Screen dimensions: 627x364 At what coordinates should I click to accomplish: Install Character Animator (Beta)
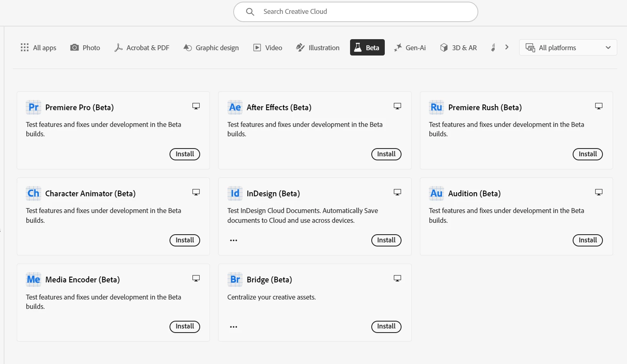coord(185,240)
